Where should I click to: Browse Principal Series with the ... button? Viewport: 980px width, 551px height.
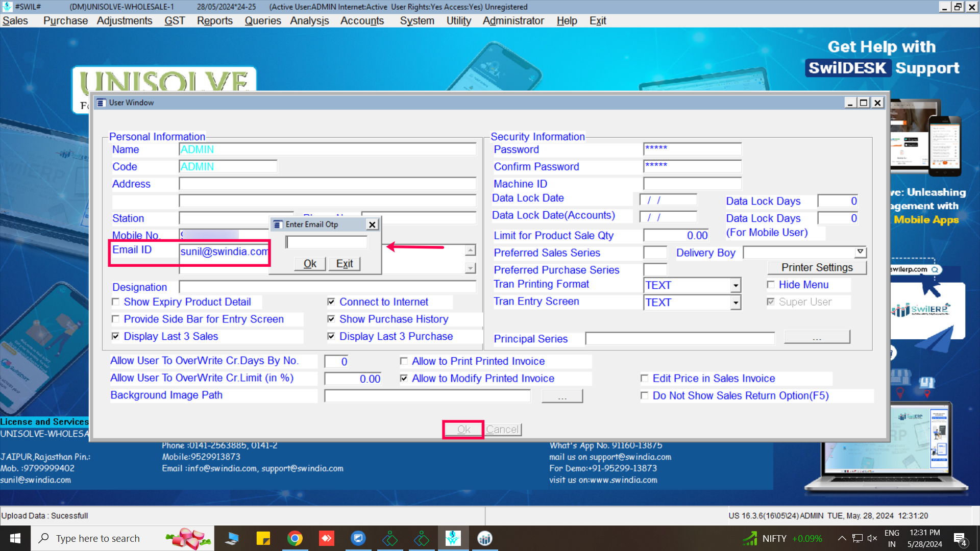[817, 337]
